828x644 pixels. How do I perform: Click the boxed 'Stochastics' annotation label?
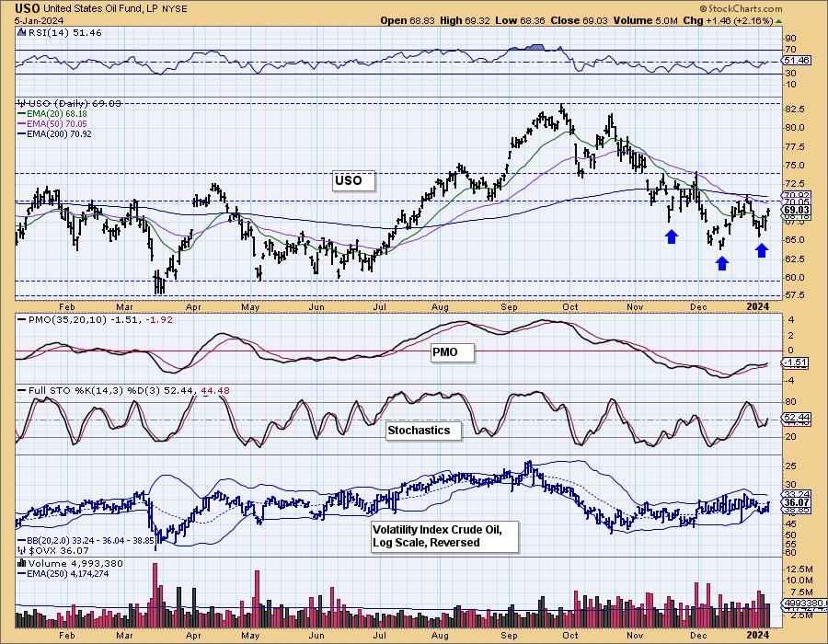pos(423,431)
